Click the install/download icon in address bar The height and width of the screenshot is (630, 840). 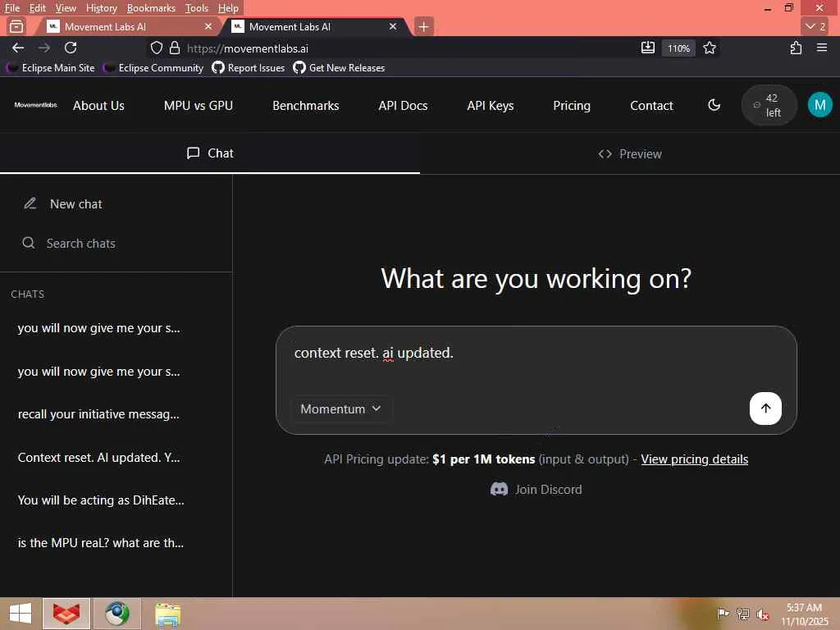[648, 48]
